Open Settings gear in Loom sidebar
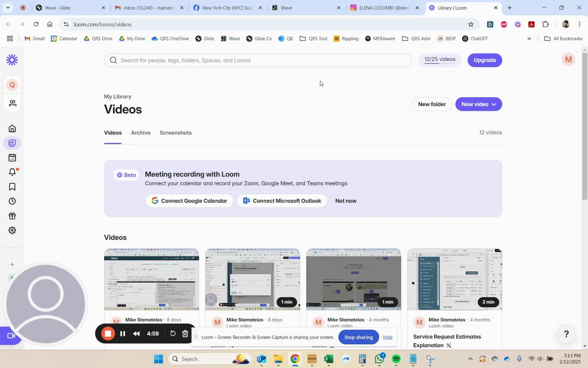 coord(12,230)
